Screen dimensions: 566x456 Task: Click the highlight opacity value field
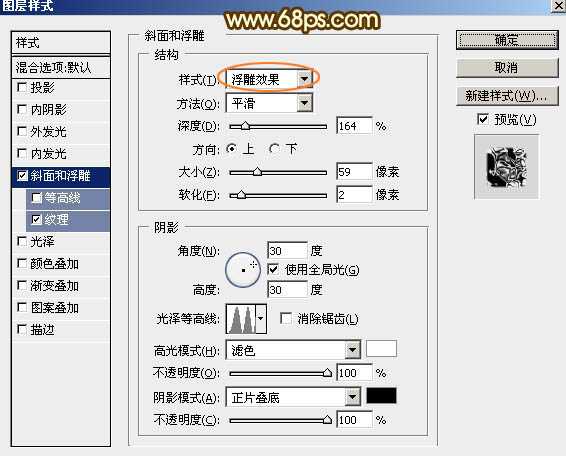point(354,373)
